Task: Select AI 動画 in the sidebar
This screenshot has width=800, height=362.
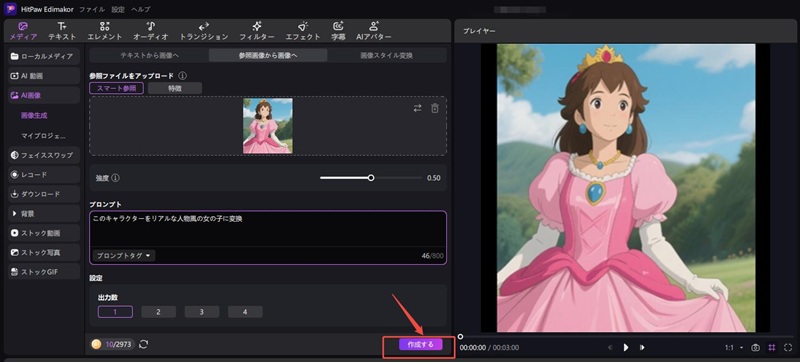Action: pyautogui.click(x=44, y=76)
